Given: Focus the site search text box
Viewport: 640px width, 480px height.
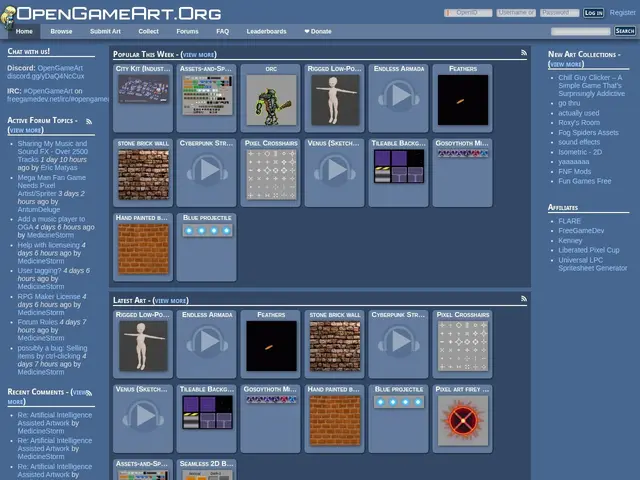Looking at the screenshot, I should [580, 31].
